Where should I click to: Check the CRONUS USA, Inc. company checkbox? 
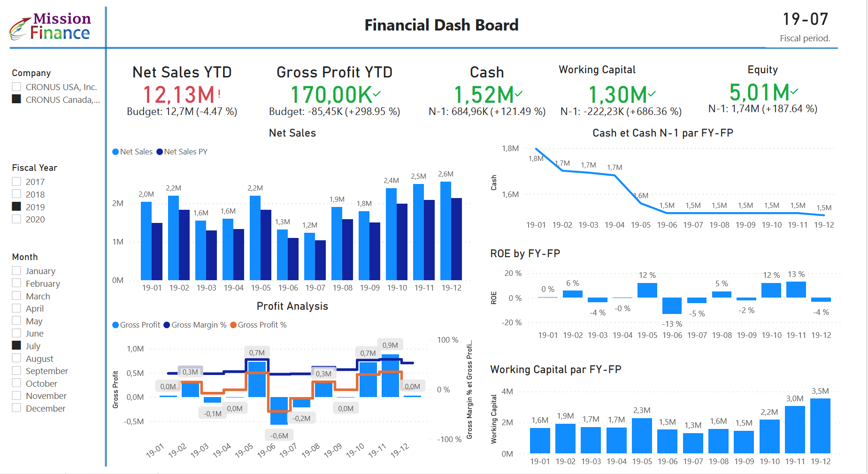click(16, 87)
